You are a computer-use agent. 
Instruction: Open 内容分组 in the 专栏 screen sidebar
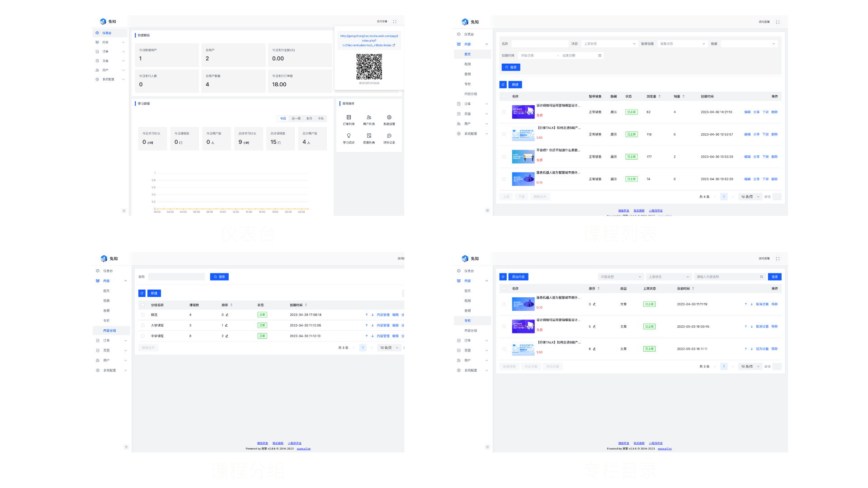click(x=471, y=331)
